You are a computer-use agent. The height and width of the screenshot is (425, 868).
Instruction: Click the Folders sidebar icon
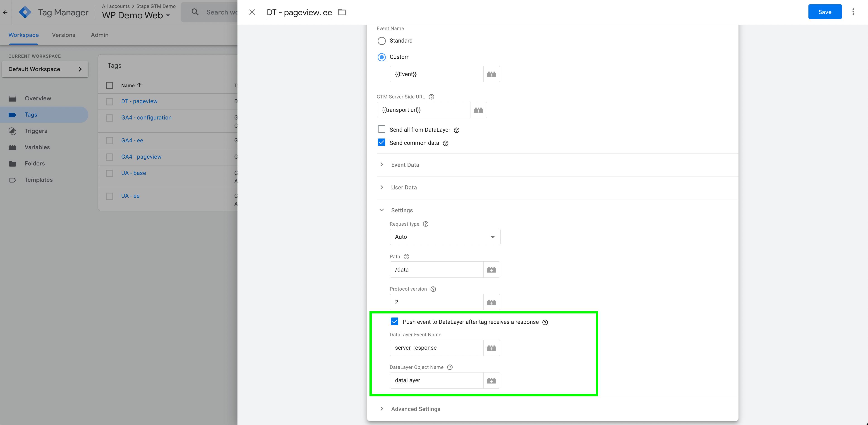pos(12,164)
